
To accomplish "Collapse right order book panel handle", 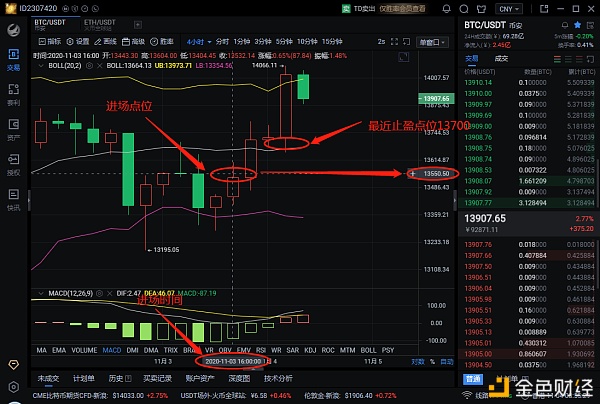I will [455, 200].
